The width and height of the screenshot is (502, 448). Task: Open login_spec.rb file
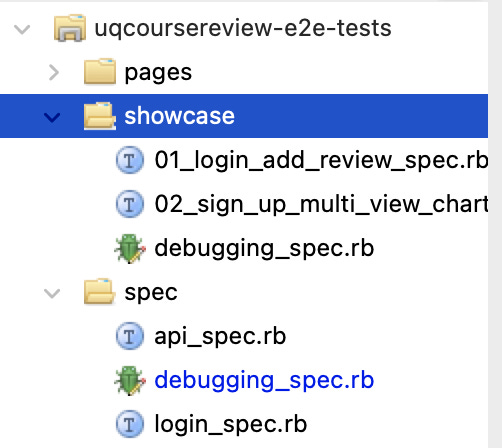[x=231, y=425]
